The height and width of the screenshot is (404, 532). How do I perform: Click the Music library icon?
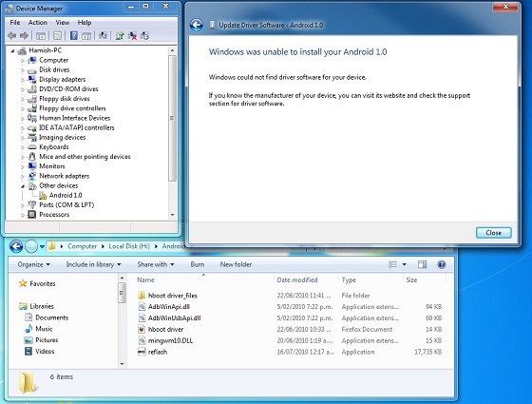pyautogui.click(x=28, y=329)
